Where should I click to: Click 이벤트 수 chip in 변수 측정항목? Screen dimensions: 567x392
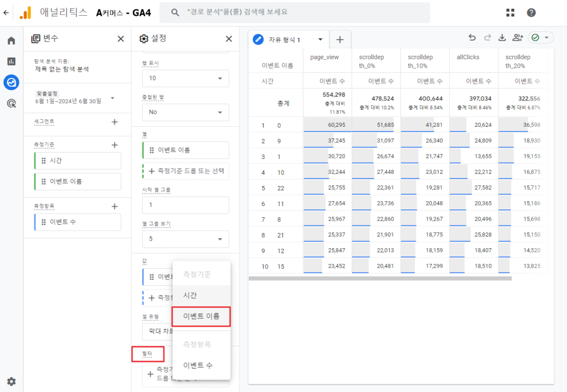[77, 222]
